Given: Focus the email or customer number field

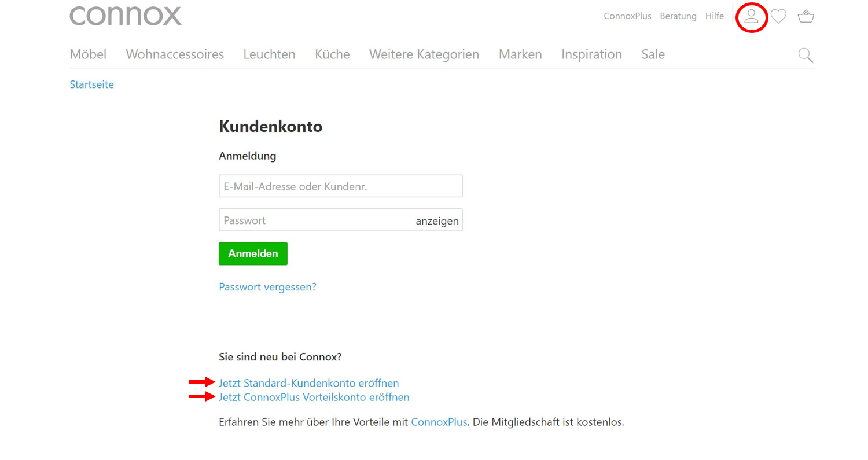Looking at the screenshot, I should tap(340, 186).
